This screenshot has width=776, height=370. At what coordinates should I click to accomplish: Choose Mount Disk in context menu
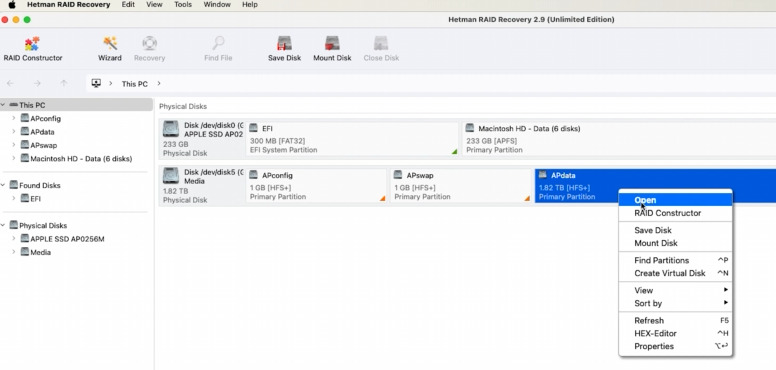click(x=676, y=243)
